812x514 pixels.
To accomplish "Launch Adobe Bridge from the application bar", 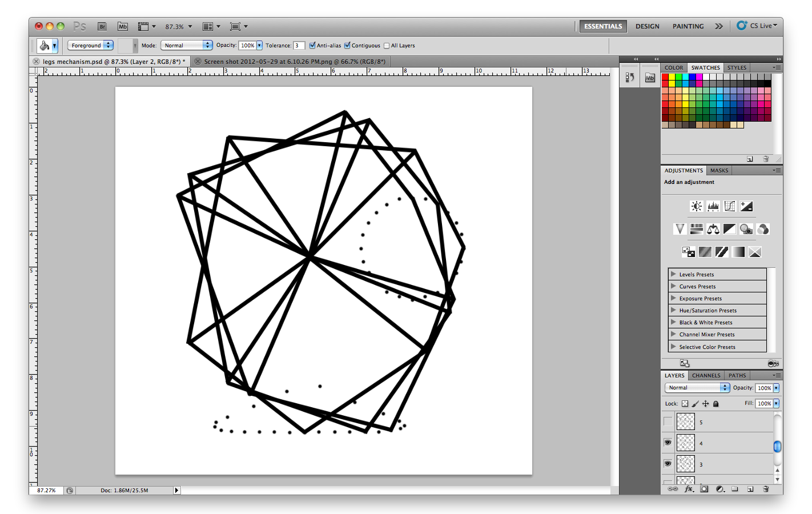I will click(102, 26).
